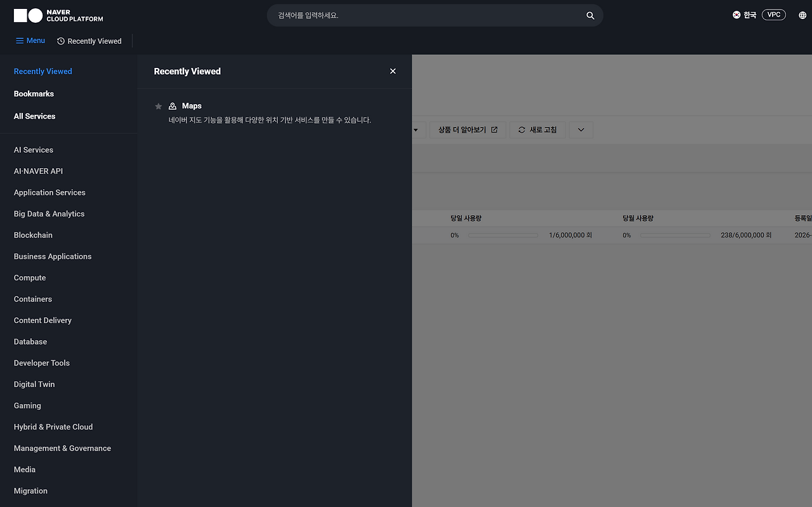Select Recently Viewed in the sidebar
The image size is (812, 507).
tap(43, 71)
